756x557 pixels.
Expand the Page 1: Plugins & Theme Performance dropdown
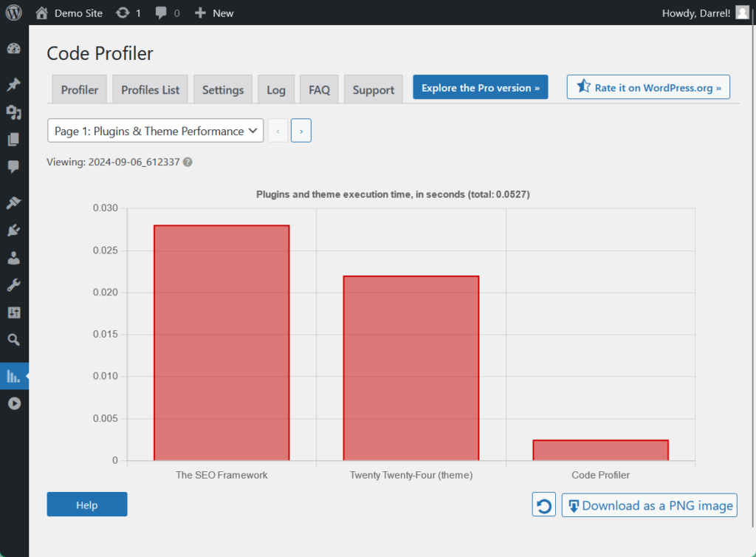pos(156,131)
